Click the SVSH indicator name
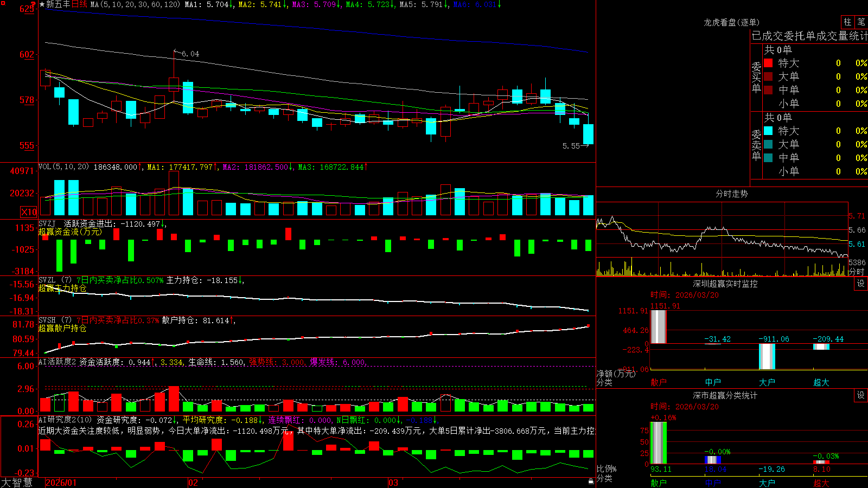868x488 pixels. point(47,320)
